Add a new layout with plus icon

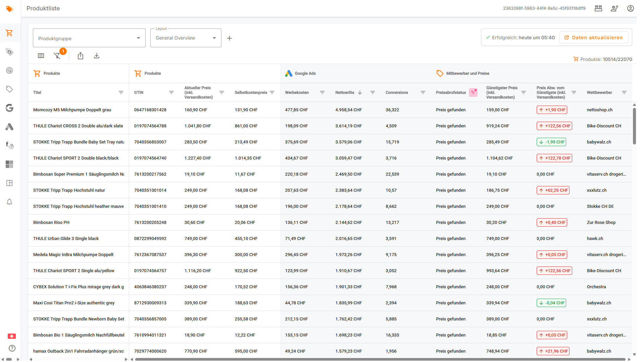click(229, 38)
